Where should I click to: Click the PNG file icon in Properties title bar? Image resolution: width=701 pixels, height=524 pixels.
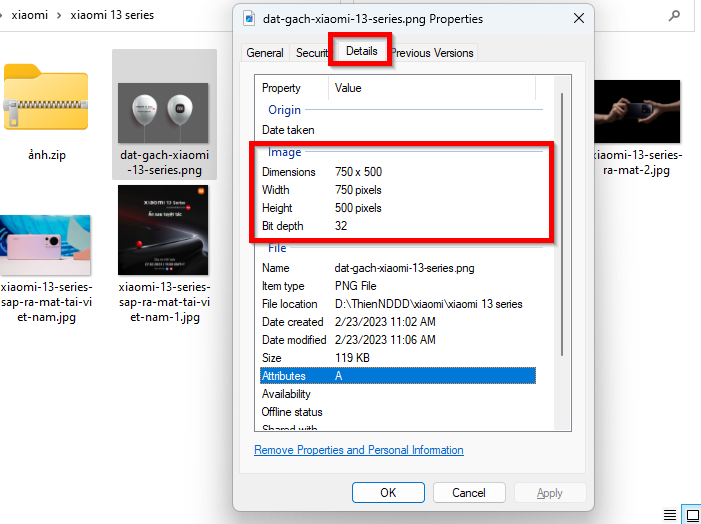[x=249, y=18]
